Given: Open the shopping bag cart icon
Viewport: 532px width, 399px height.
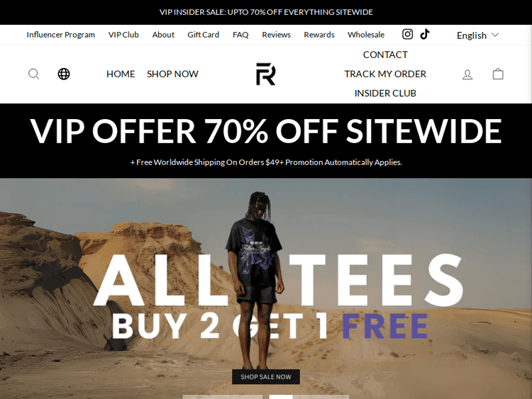Looking at the screenshot, I should (x=498, y=74).
